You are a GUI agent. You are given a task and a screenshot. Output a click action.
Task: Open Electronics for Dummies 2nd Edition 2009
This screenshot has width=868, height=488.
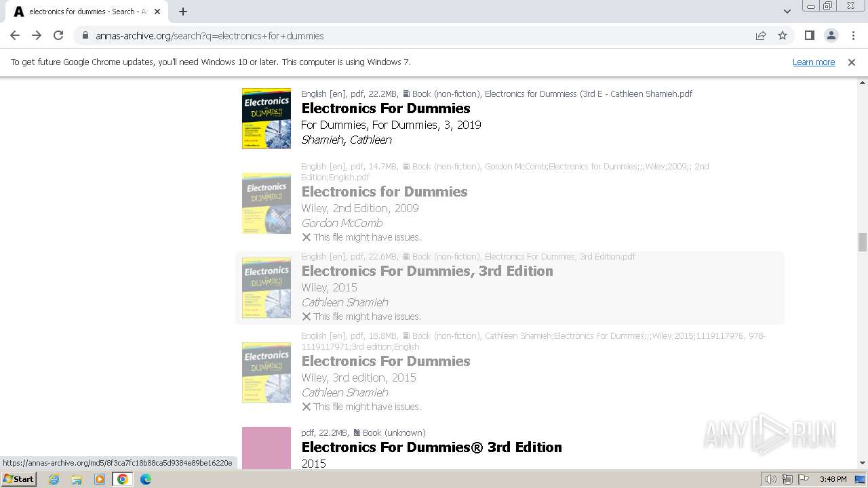[x=384, y=192]
